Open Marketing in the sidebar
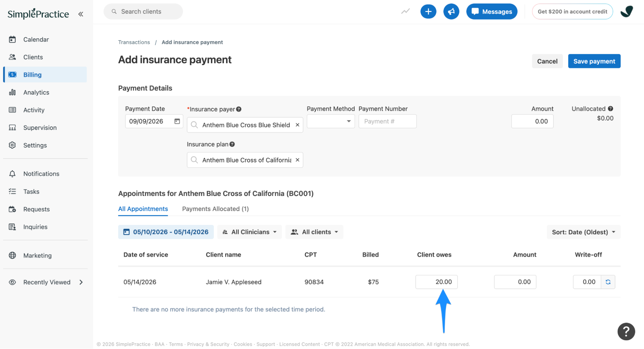This screenshot has width=644, height=349. [45, 256]
